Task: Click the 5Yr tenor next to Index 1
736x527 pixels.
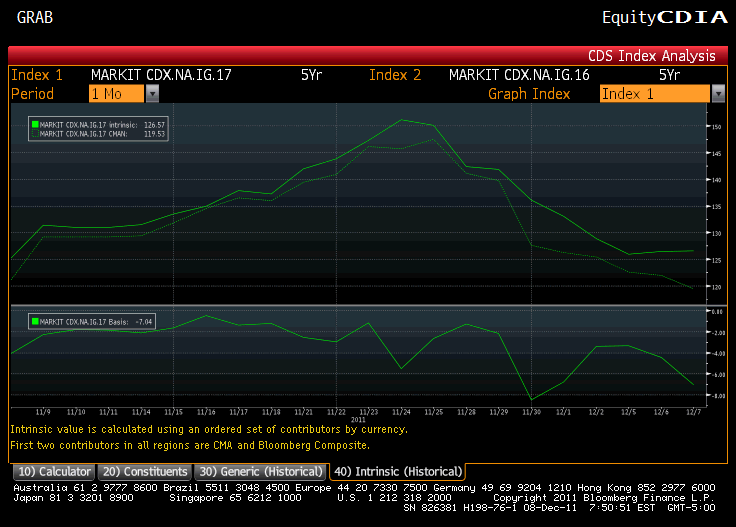Action: pos(311,74)
